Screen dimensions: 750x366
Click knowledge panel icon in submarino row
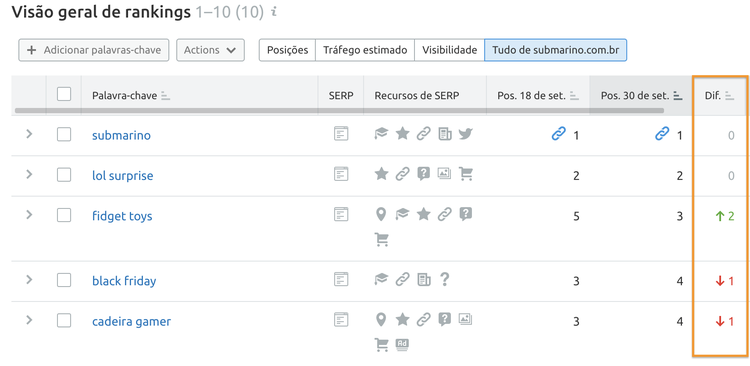pyautogui.click(x=381, y=134)
